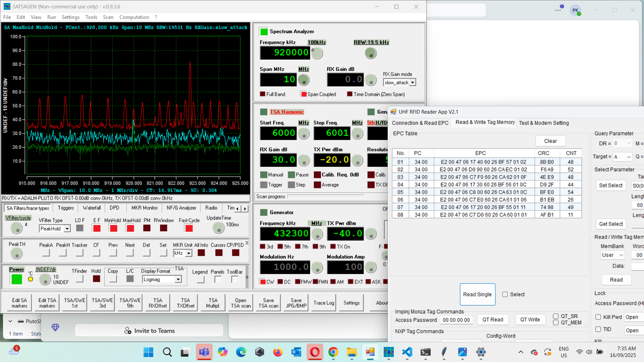Check the Select checkbox near Read Single

point(505,294)
